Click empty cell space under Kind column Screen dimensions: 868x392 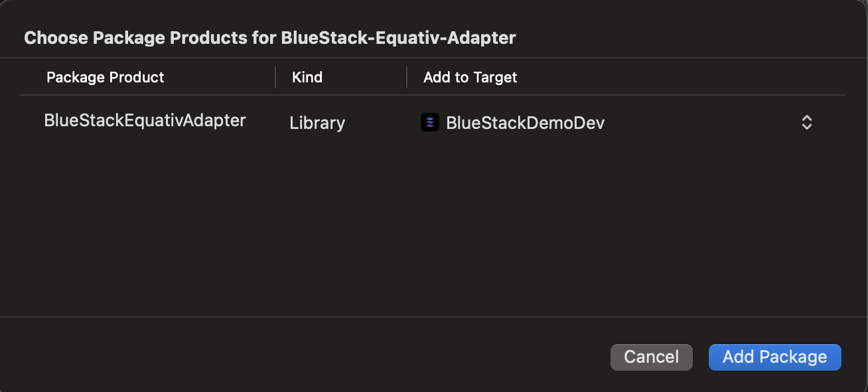[x=340, y=226]
